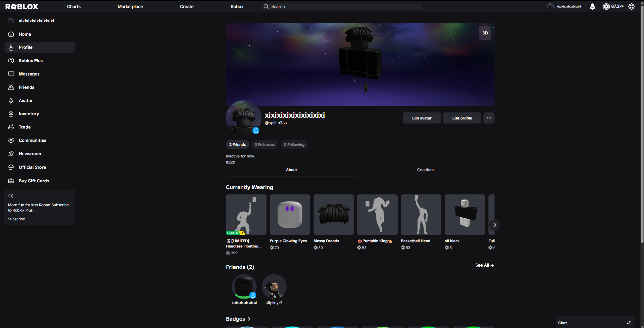
Task: Open Robux in the header
Action: [237, 7]
